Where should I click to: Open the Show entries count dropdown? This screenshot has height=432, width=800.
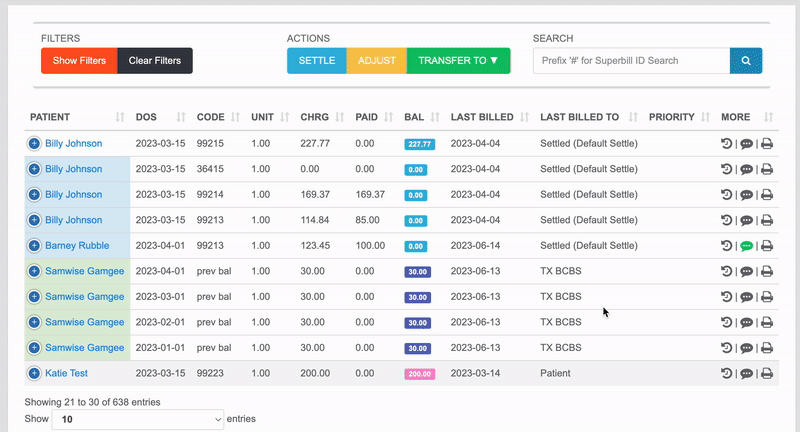click(137, 419)
